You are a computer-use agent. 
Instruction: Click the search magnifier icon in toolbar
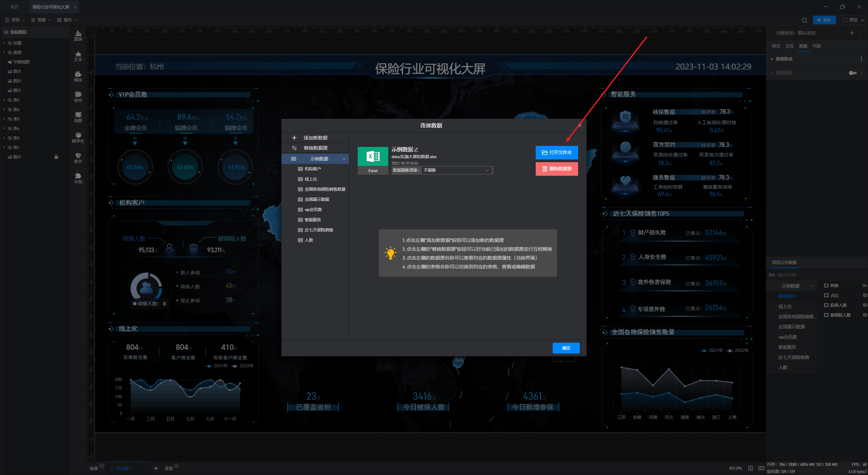click(x=804, y=20)
